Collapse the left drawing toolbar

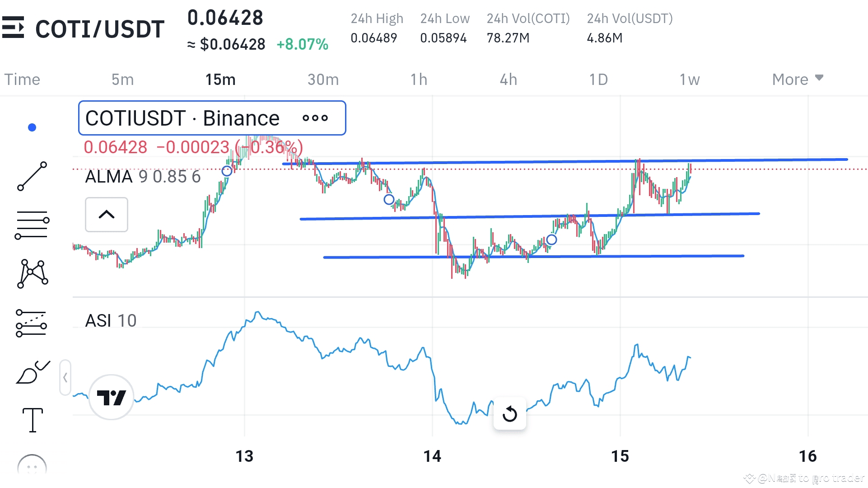(65, 377)
